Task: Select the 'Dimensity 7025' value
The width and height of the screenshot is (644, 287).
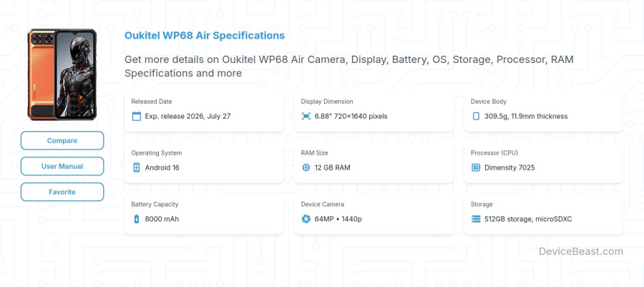Action: coord(509,167)
